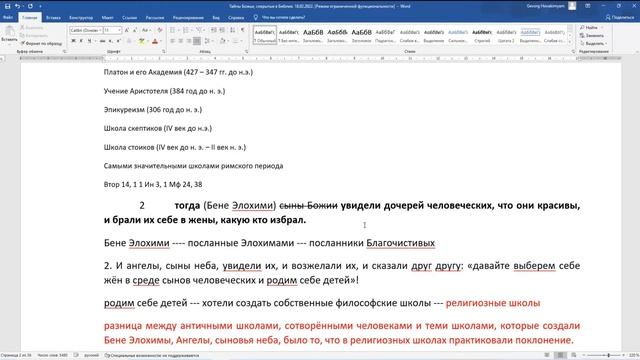Screen dimensions: 640x360
Task: Undo the last action
Action: coord(17,6)
